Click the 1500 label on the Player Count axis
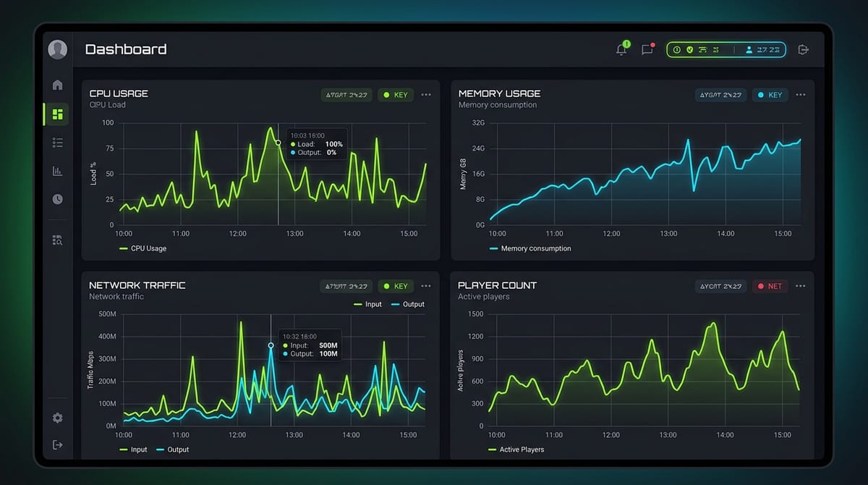 (475, 314)
